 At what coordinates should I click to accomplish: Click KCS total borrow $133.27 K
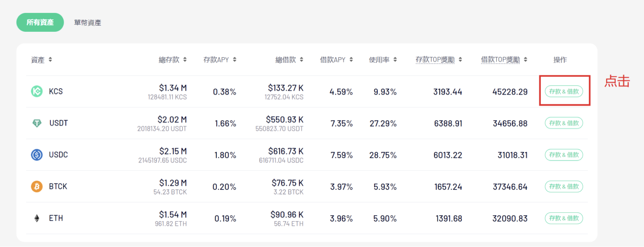pyautogui.click(x=286, y=88)
